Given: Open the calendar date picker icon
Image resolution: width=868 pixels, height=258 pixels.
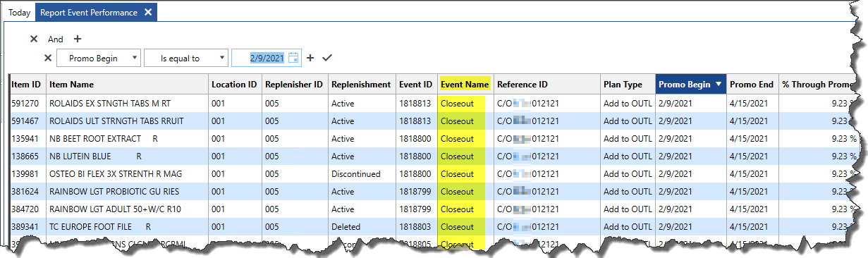Looking at the screenshot, I should pos(294,58).
